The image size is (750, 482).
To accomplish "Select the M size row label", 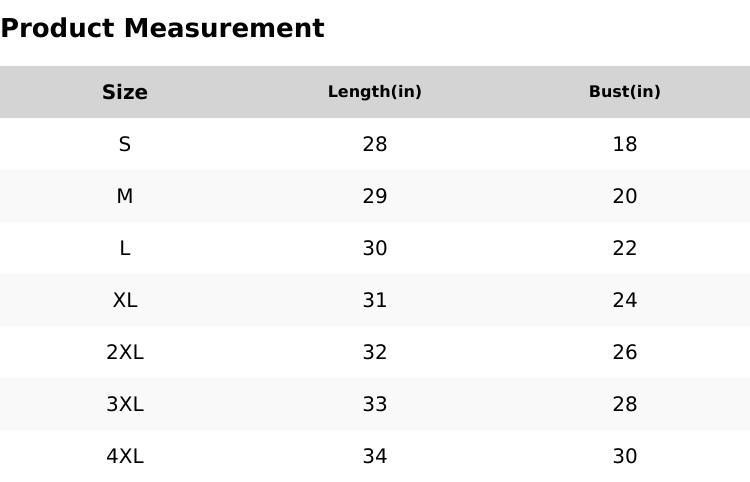I will coord(125,196).
